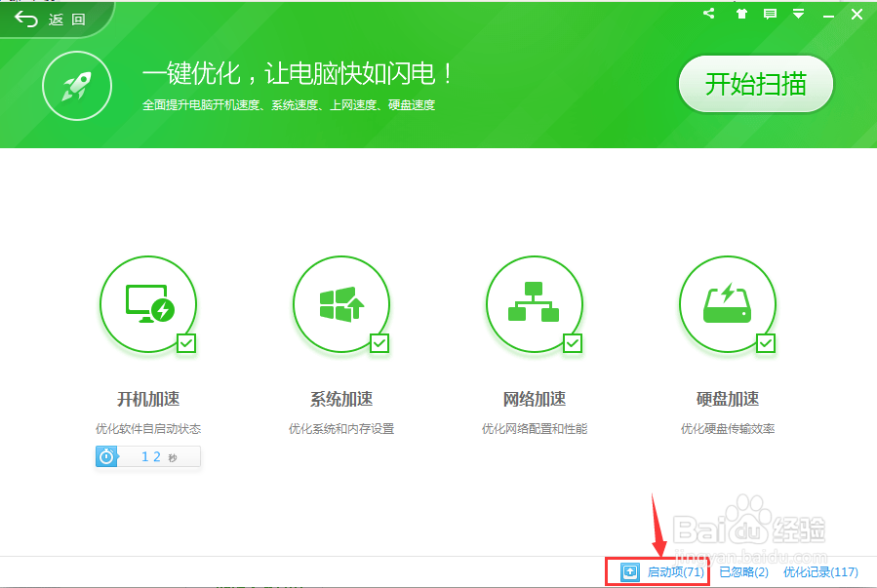Click the 启动项 icon in bottom bar
The image size is (877, 588).
(x=630, y=571)
